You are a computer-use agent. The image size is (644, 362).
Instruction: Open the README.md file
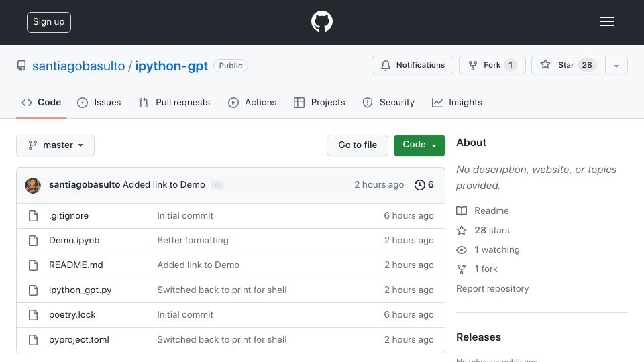(76, 265)
